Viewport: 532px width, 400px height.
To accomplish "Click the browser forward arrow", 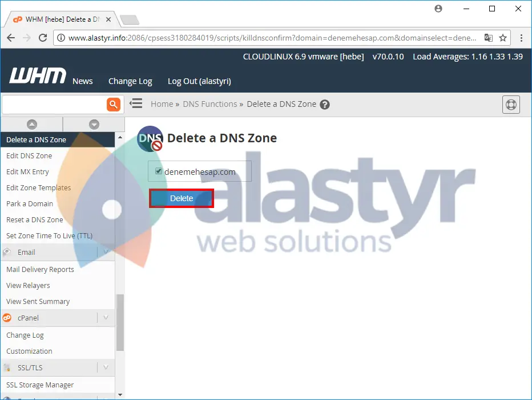I will coord(27,38).
